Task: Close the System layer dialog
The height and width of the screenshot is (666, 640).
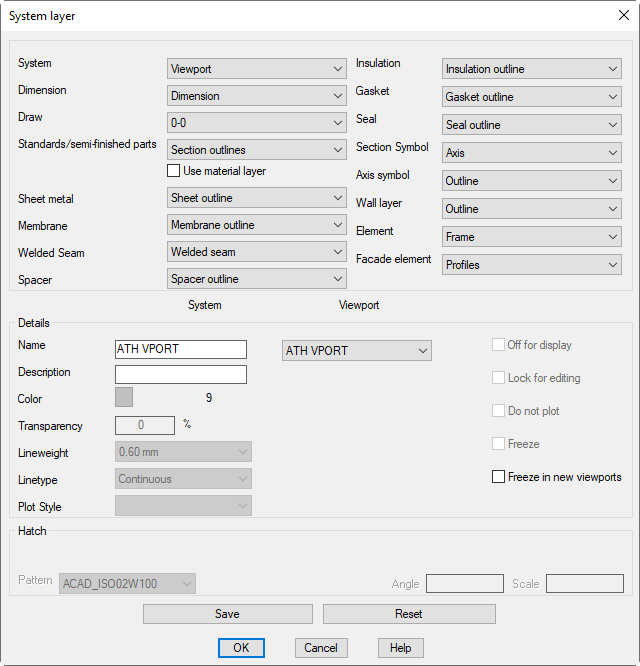Action: 623,15
